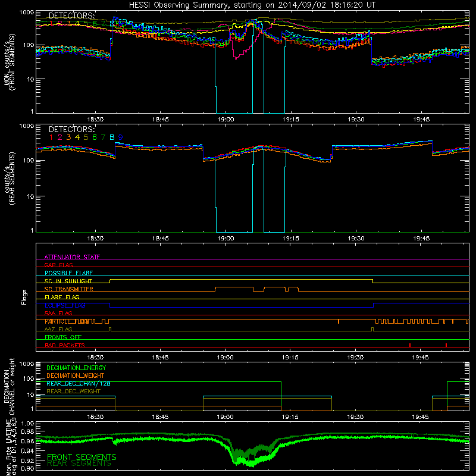The image size is (476, 476).
Task: Click the SAA FLAG label
Action: coord(58,313)
